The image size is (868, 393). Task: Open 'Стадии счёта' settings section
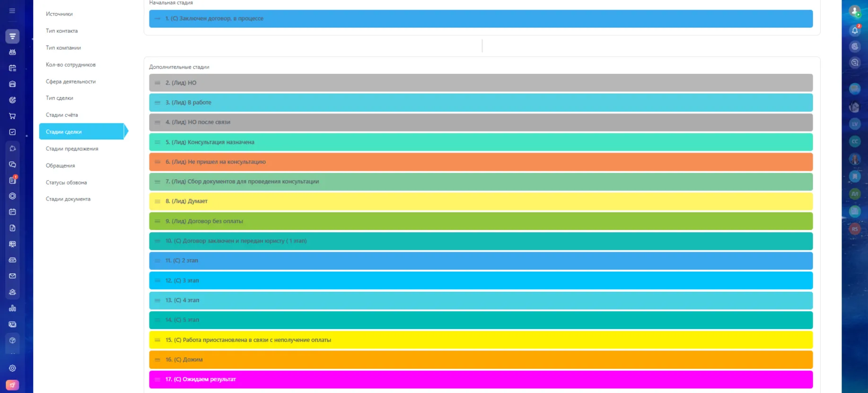pyautogui.click(x=61, y=115)
